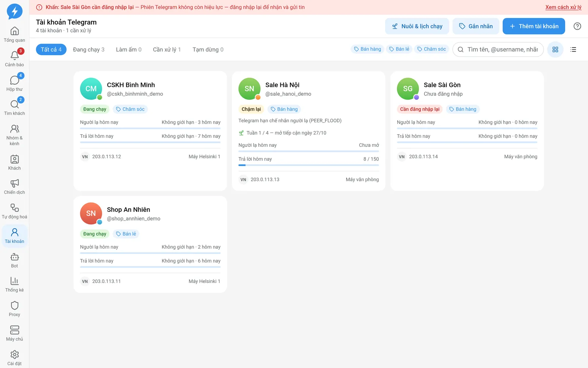Filter by Chăm sóc tag in toolbar
The height and width of the screenshot is (368, 588).
(431, 49)
